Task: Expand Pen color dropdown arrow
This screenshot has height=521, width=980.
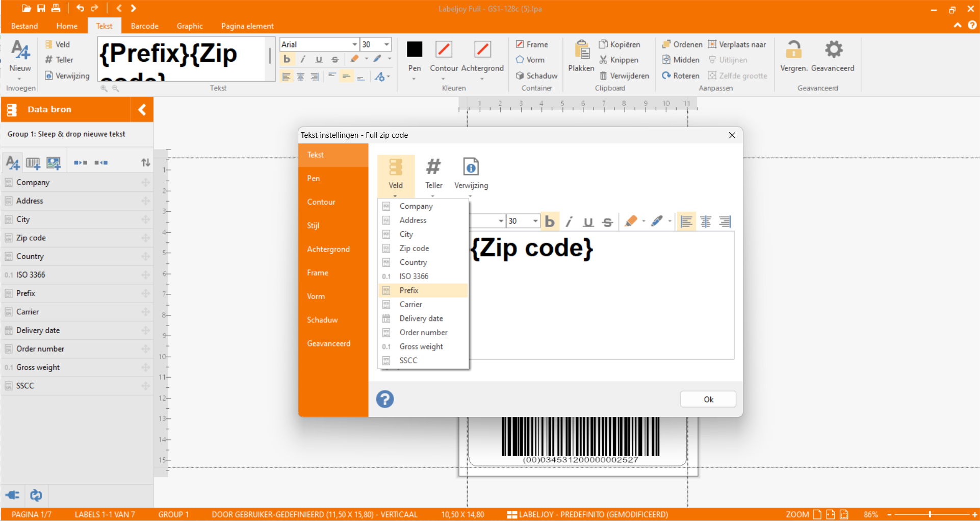Action: coord(414,79)
